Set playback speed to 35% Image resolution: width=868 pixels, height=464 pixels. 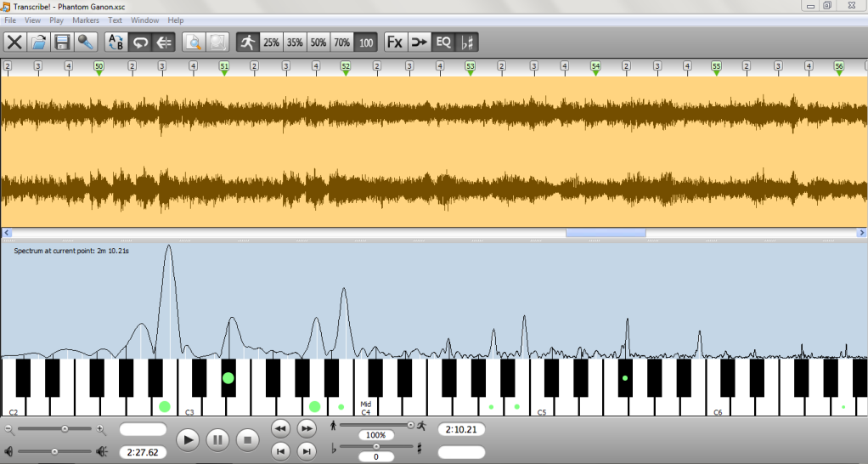295,42
